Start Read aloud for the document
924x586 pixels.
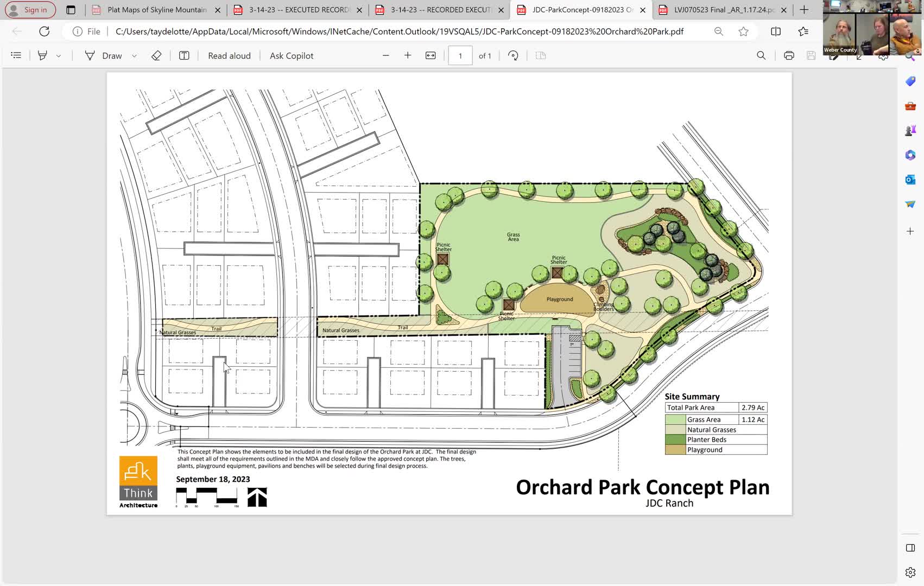point(229,55)
